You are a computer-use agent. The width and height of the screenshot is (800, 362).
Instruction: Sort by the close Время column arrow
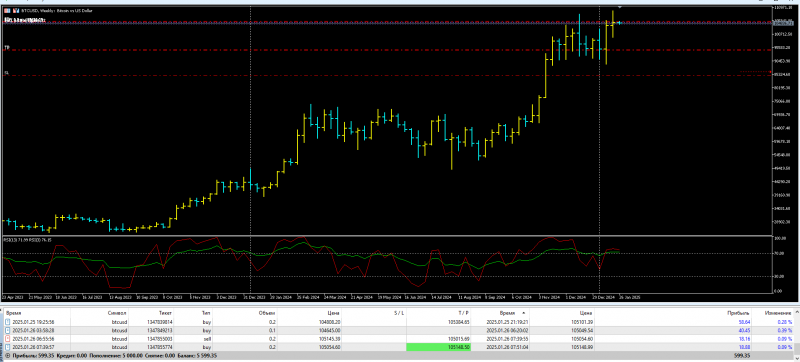[522, 313]
